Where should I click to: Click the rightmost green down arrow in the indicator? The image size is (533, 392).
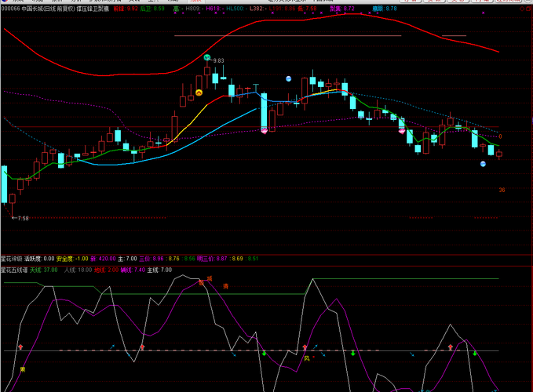pyautogui.click(x=475, y=354)
